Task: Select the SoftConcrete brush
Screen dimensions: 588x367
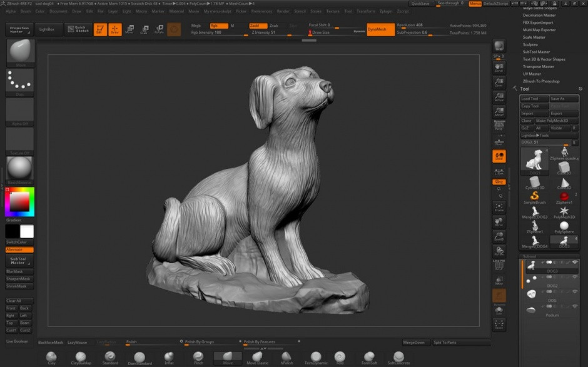Action: coord(398,357)
